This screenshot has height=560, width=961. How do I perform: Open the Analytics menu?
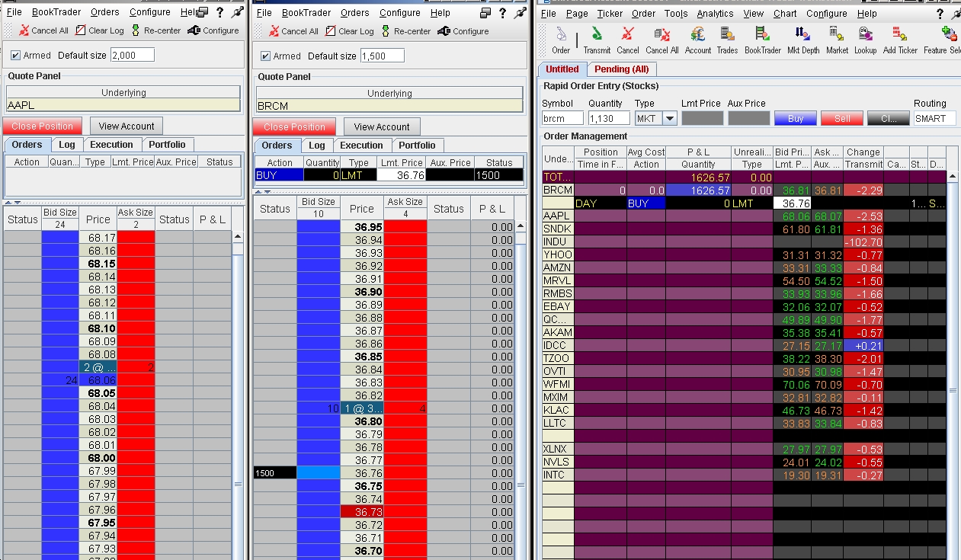coord(715,14)
